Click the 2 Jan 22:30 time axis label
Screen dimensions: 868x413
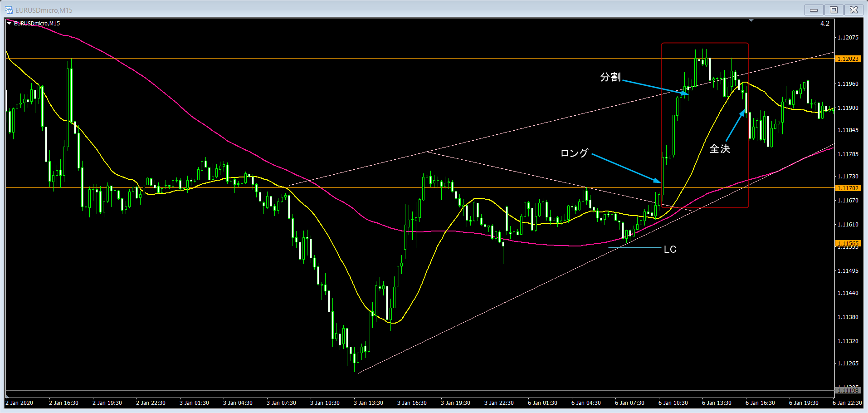[x=151, y=403]
